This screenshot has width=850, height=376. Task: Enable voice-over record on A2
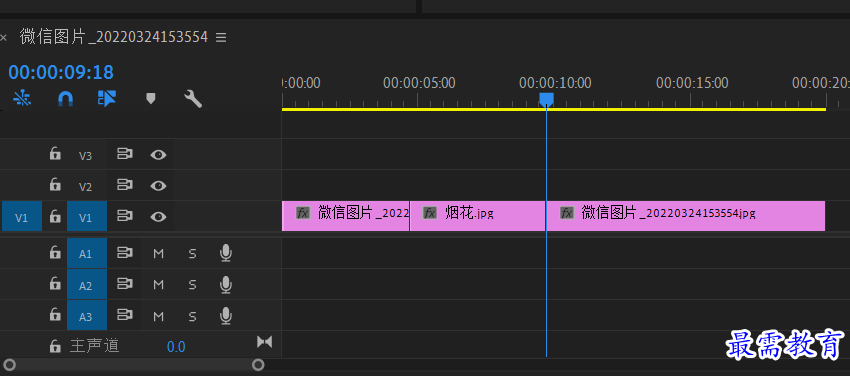pyautogui.click(x=226, y=284)
